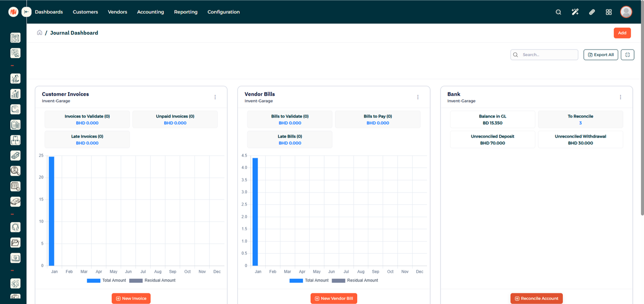Open the paperclip attachments icon
The width and height of the screenshot is (644, 304).
point(592,12)
